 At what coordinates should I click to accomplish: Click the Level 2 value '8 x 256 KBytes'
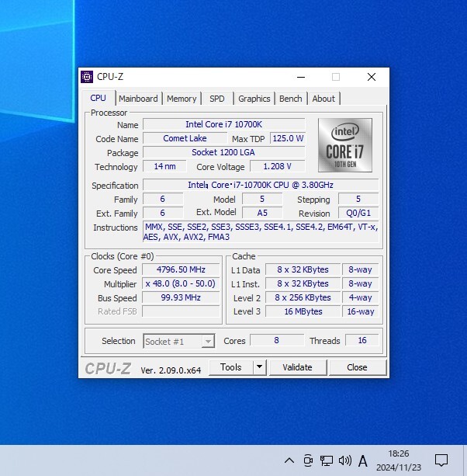[303, 297]
